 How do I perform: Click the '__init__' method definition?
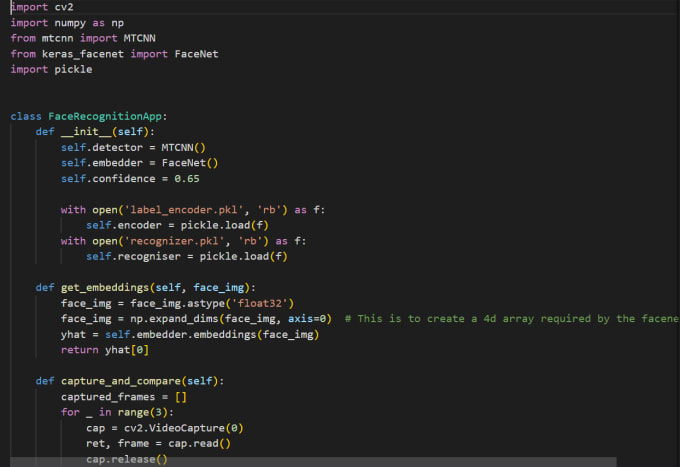point(95,132)
